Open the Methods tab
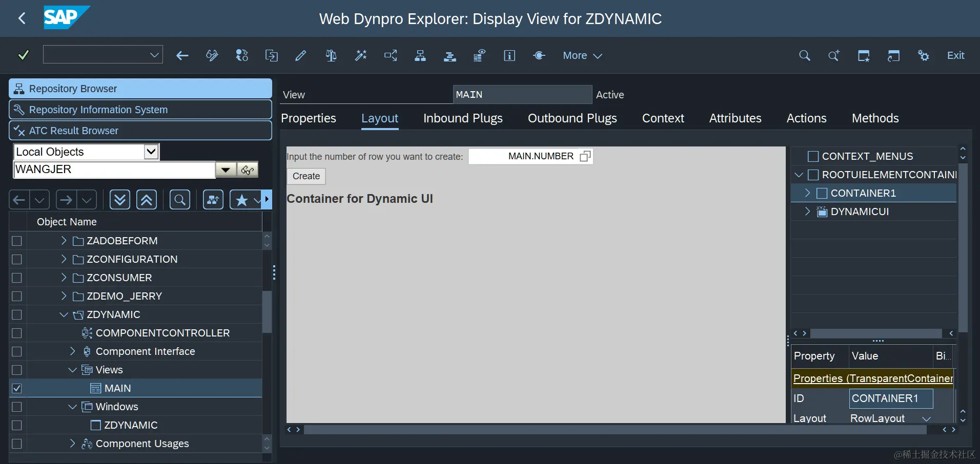This screenshot has width=980, height=464. (x=875, y=118)
